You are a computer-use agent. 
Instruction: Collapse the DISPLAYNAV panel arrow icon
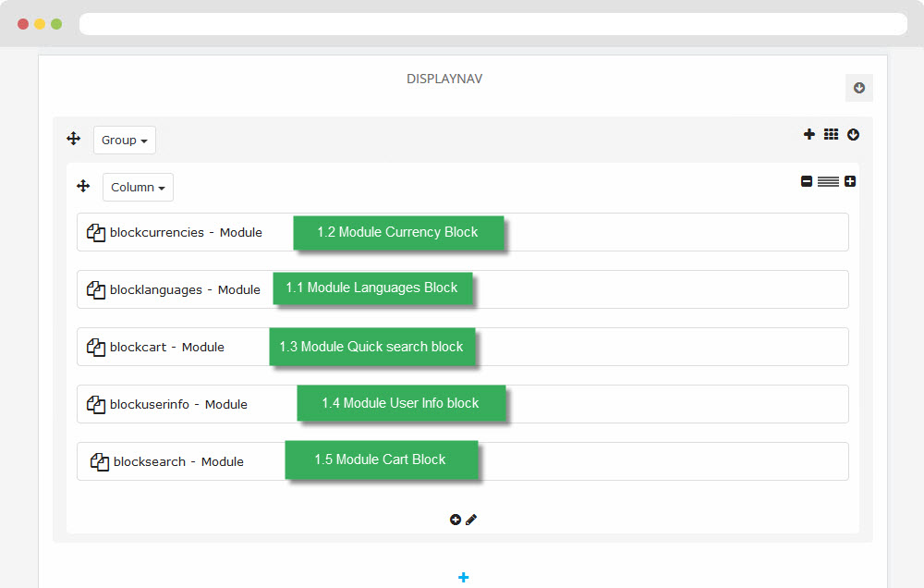click(x=858, y=88)
